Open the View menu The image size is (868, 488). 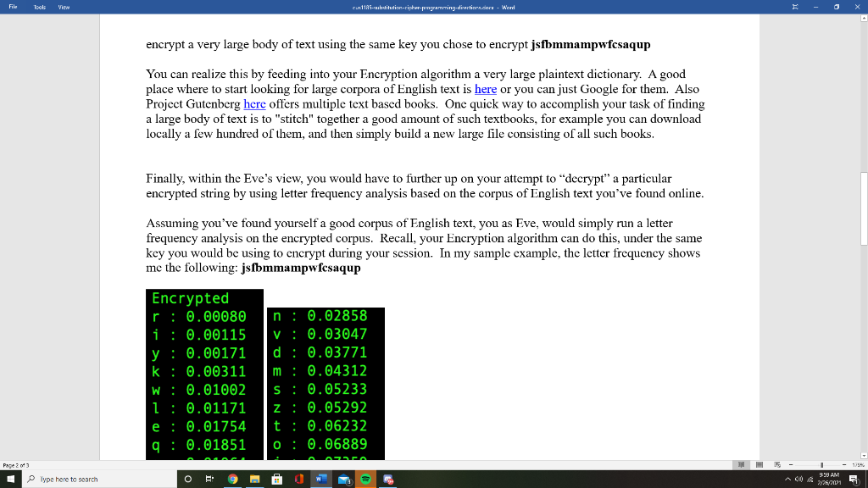click(62, 6)
